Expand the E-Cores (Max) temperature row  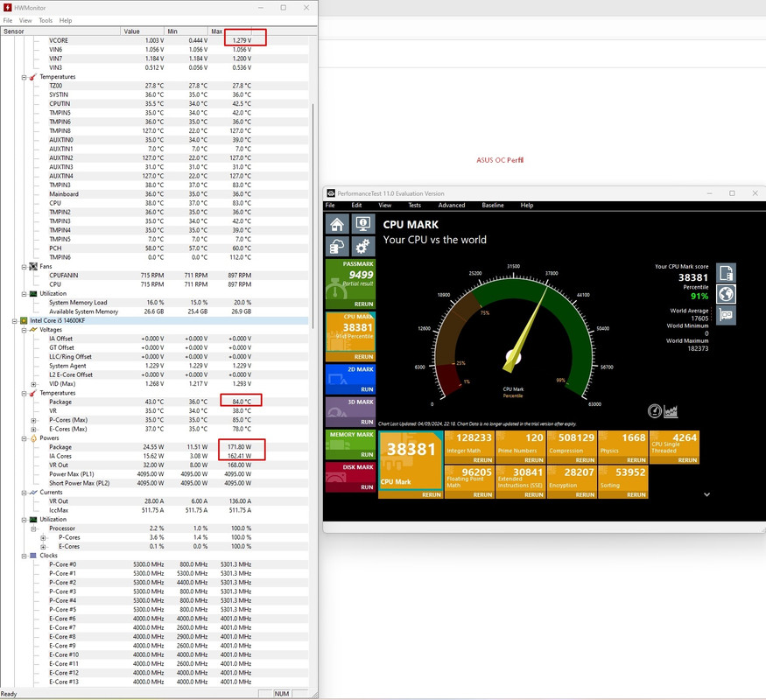[34, 430]
